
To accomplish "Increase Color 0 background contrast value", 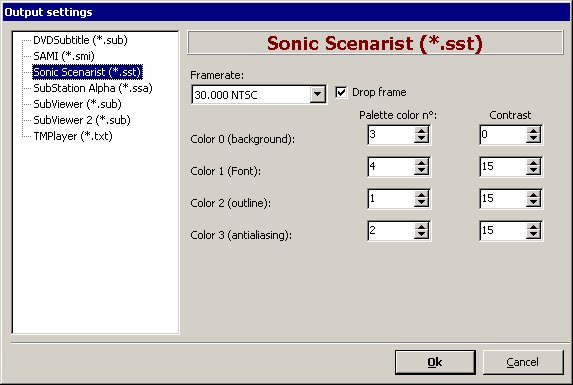I will coord(534,131).
